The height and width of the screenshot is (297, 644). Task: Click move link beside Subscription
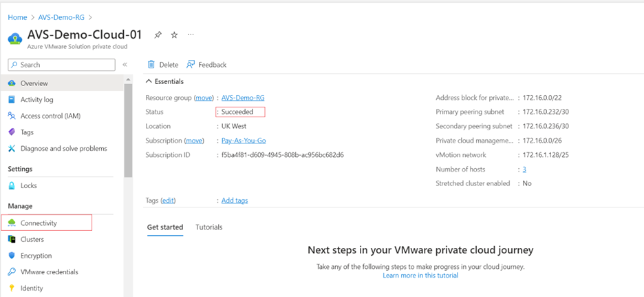pos(194,141)
